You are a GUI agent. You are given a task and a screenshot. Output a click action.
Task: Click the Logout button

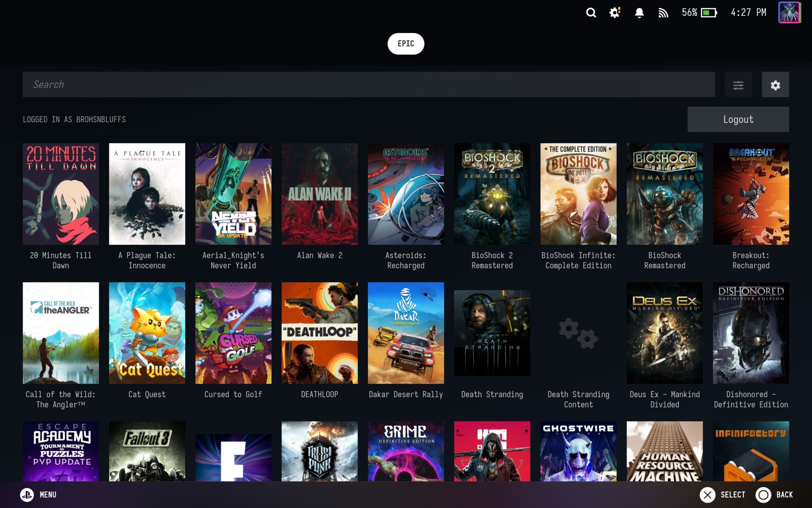tap(738, 119)
